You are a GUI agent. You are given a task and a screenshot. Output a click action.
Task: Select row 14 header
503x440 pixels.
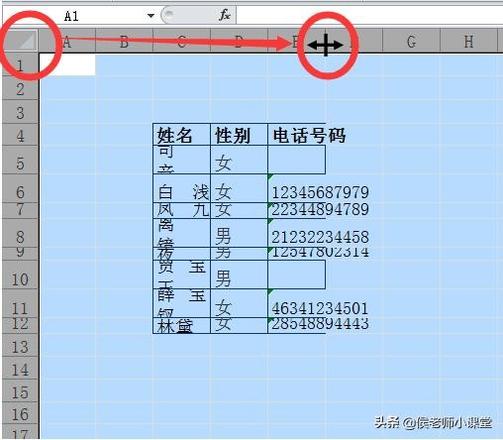20,368
